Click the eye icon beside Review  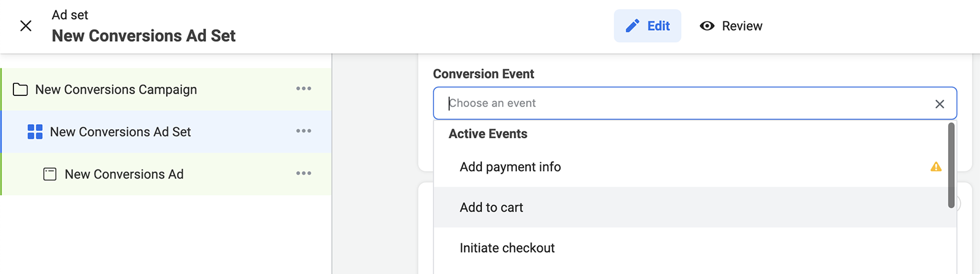click(707, 26)
